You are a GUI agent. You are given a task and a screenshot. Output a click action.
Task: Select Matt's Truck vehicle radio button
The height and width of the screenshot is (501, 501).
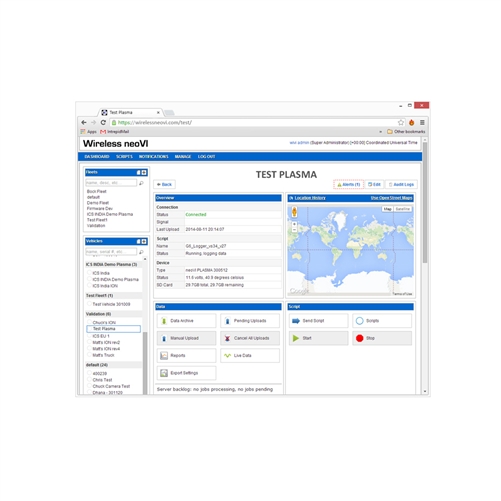[89, 355]
